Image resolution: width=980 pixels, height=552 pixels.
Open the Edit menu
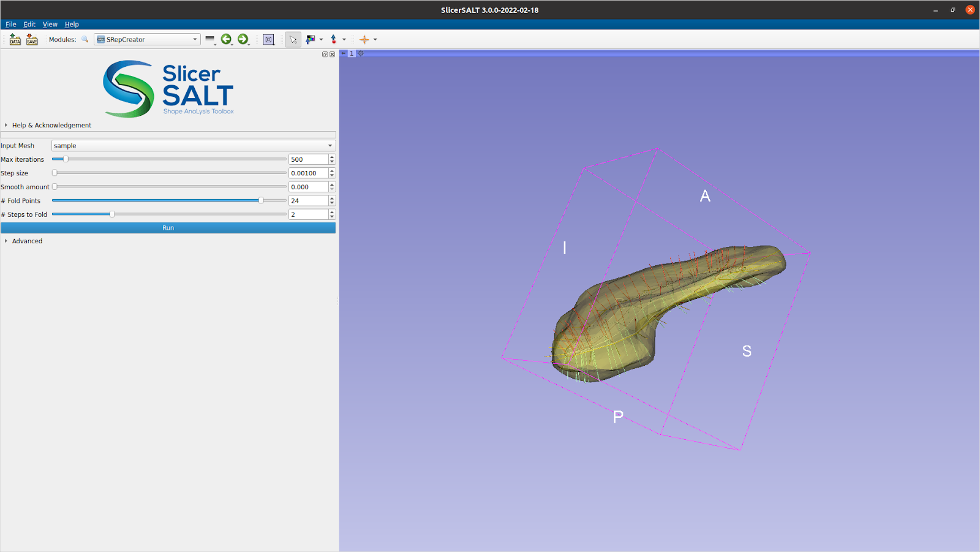click(29, 25)
